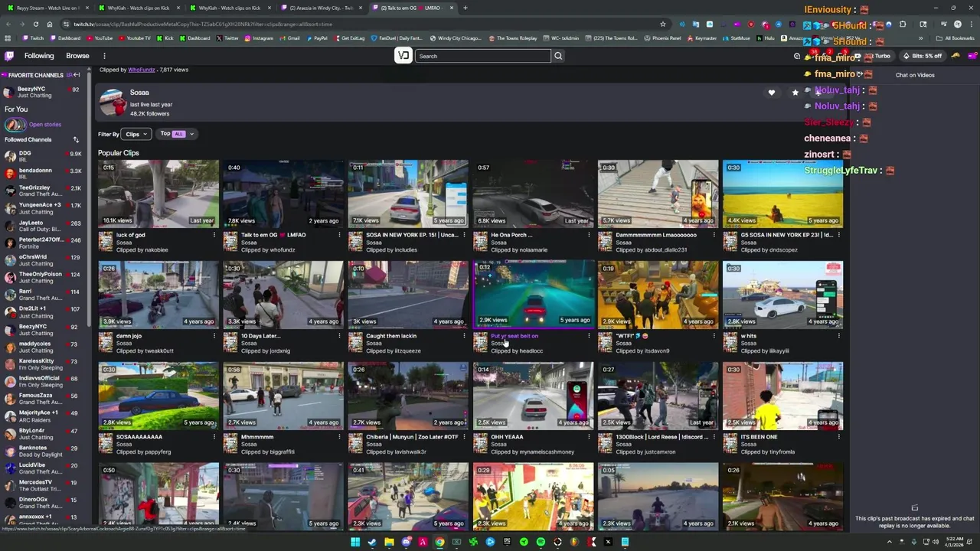980x551 pixels.
Task: Open TeeGrizzley channel in sidebar
Action: (44, 191)
